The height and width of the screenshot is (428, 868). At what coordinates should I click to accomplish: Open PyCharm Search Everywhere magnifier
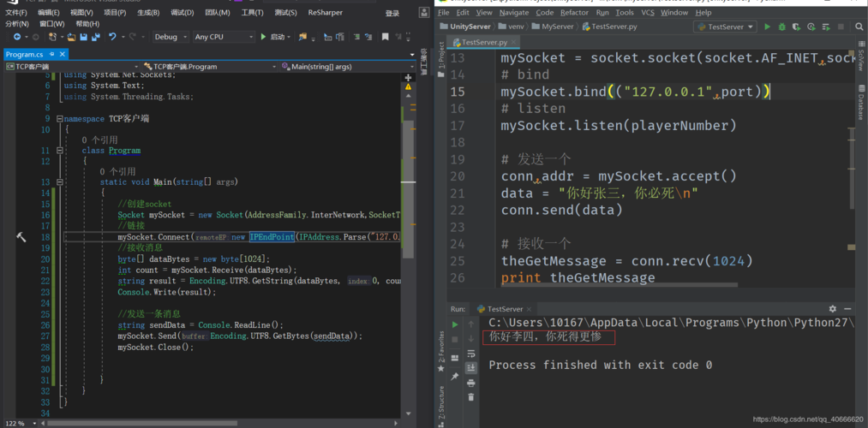click(x=859, y=27)
